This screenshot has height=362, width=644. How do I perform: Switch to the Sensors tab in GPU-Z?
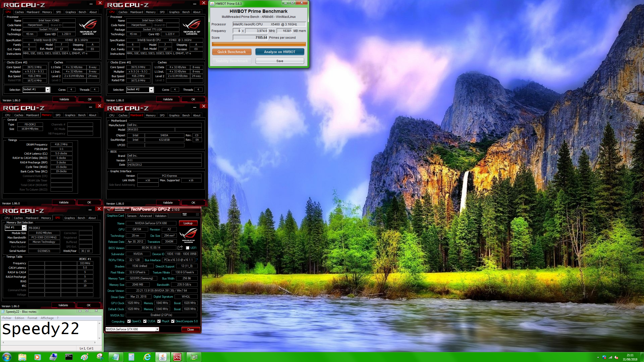pyautogui.click(x=132, y=216)
